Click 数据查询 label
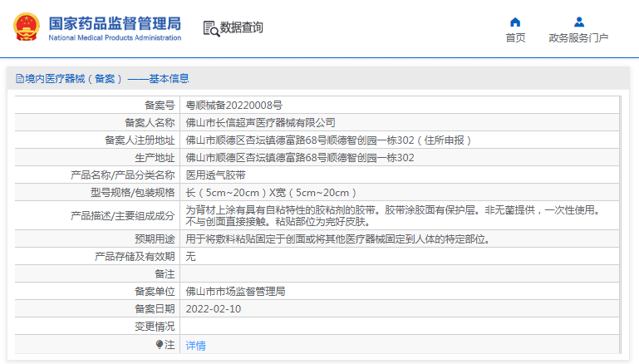 (x=242, y=27)
